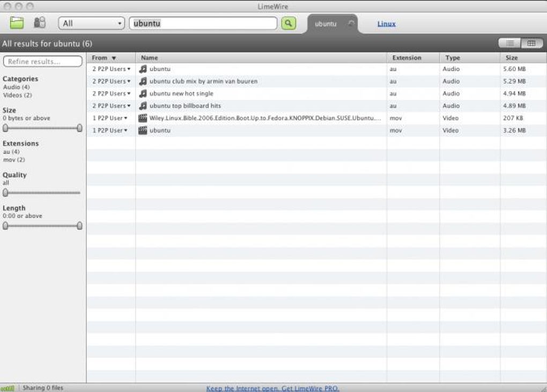The width and height of the screenshot is (547, 392).
Task: Expand P2P Users dropdown for club mix row
Action: (129, 82)
